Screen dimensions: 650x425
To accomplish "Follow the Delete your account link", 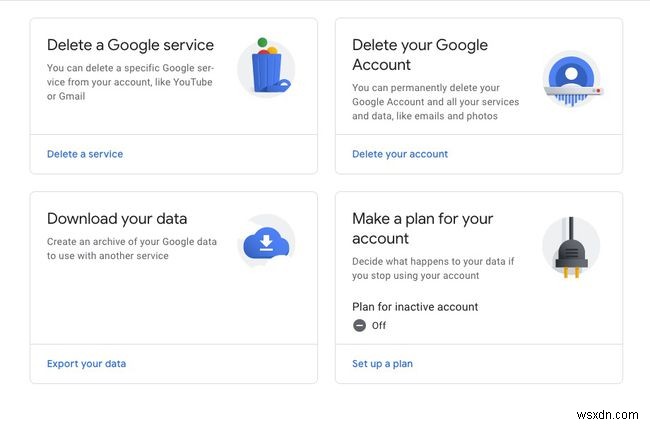I will pos(400,154).
